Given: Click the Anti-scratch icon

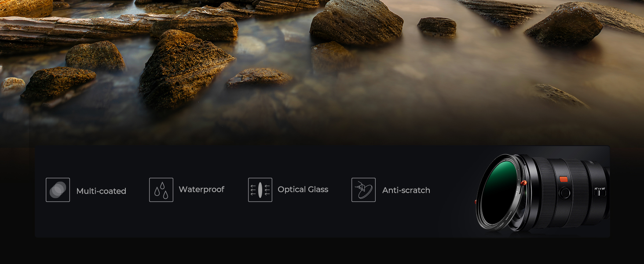Looking at the screenshot, I should [x=363, y=190].
